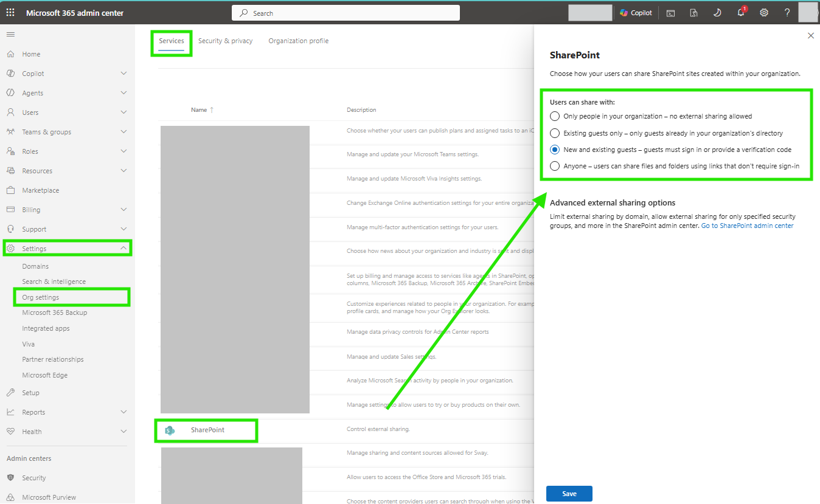
Task: Click the Home icon in sidebar
Action: 10,54
